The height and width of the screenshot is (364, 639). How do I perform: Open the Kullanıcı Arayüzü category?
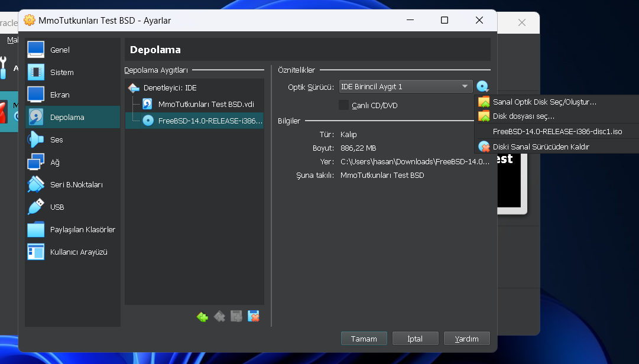pos(73,252)
